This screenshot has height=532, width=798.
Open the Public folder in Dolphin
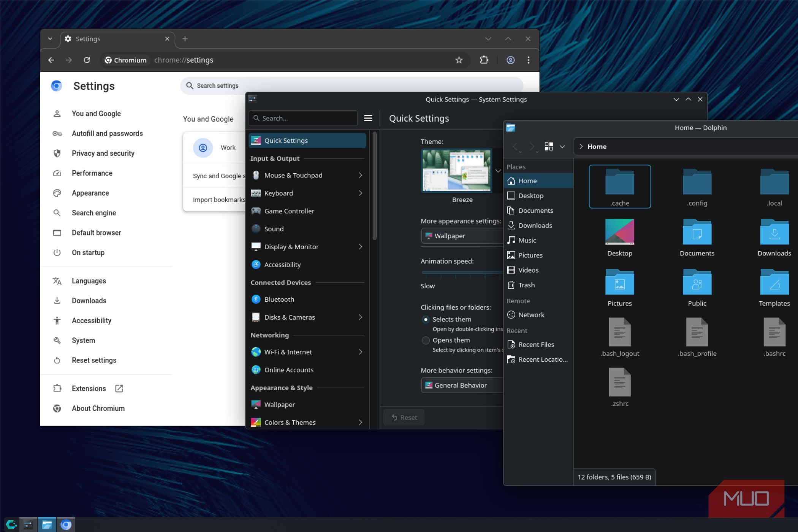point(697,288)
